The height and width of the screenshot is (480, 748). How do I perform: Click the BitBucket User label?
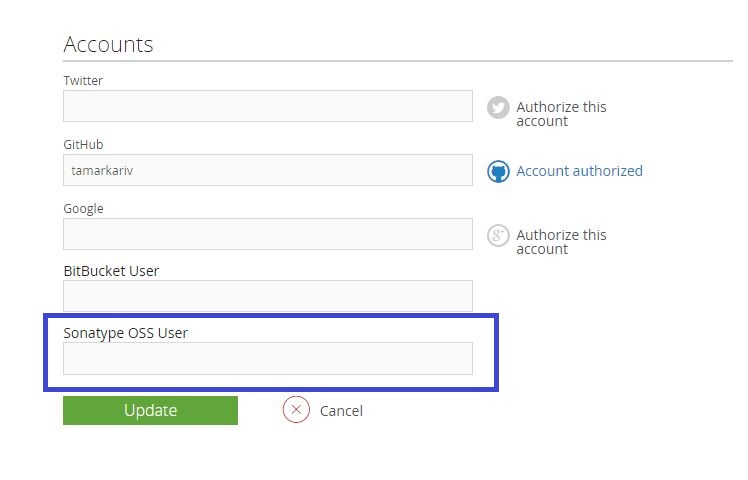[x=111, y=270]
